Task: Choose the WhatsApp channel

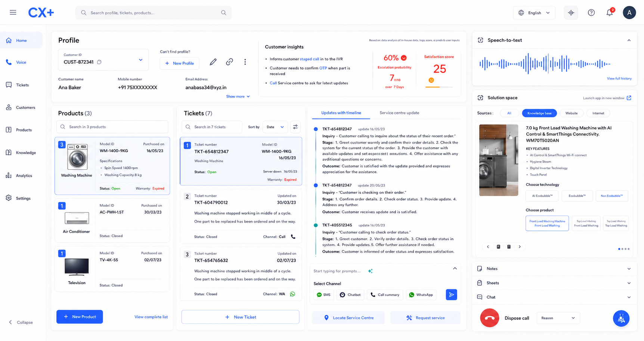Action: 421,295
